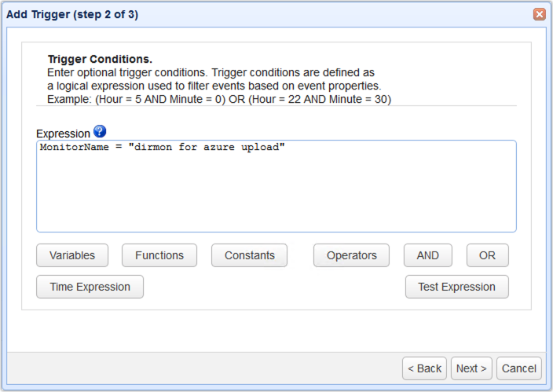Open the Functions list
Viewport: 553px width, 392px height.
point(159,255)
